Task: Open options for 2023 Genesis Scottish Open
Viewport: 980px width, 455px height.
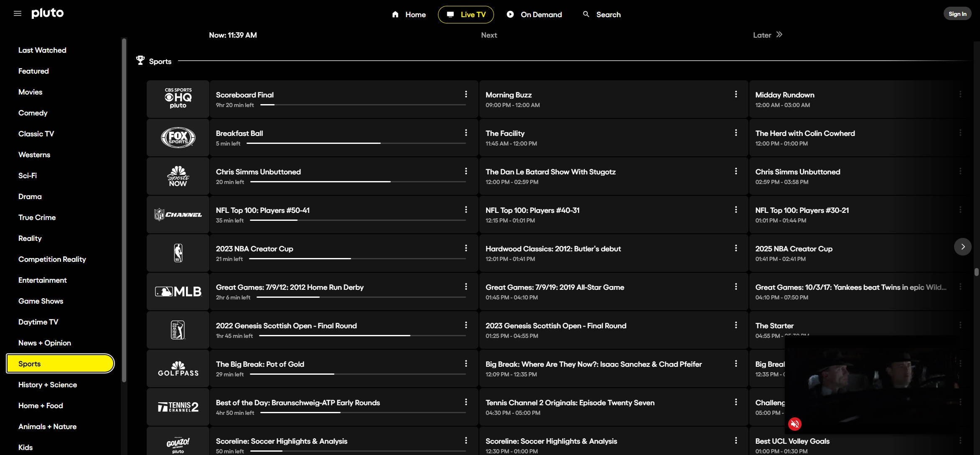Action: tap(736, 325)
